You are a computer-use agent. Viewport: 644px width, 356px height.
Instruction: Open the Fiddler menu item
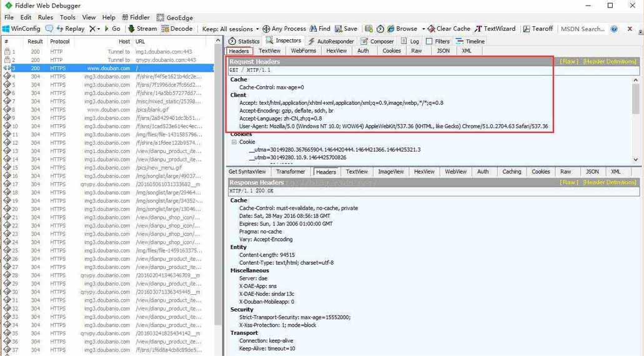click(x=136, y=17)
